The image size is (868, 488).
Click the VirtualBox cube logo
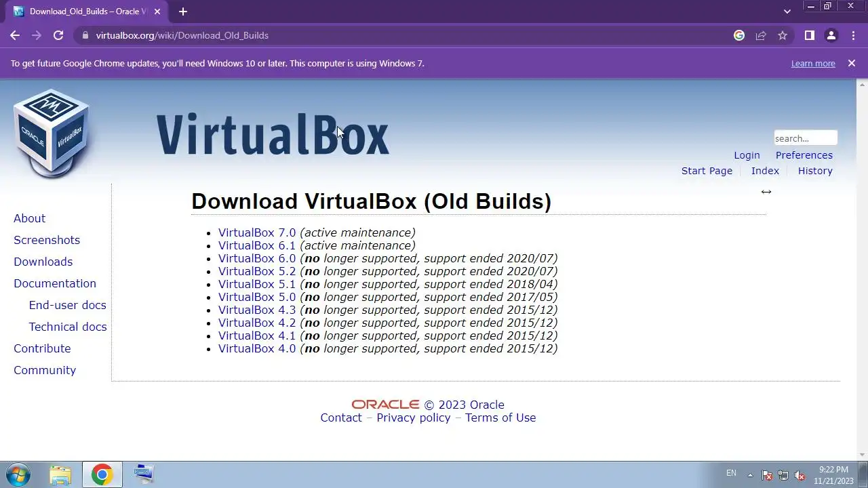click(52, 133)
